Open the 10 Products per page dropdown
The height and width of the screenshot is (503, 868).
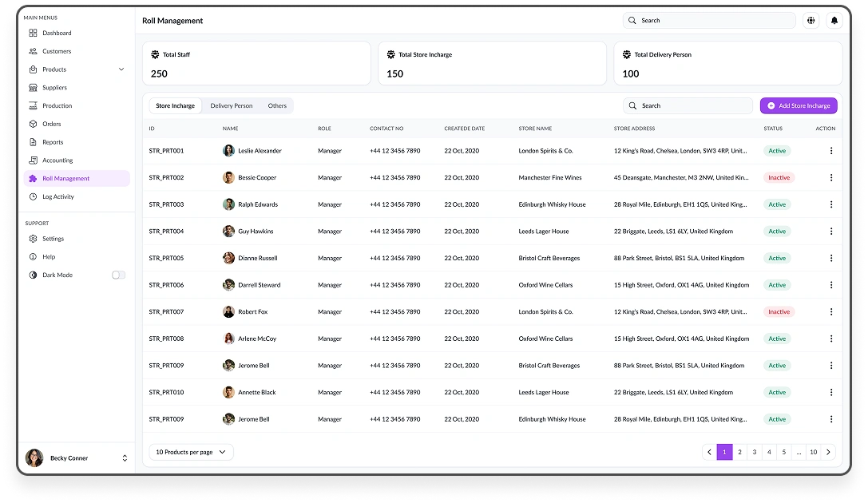pyautogui.click(x=191, y=452)
